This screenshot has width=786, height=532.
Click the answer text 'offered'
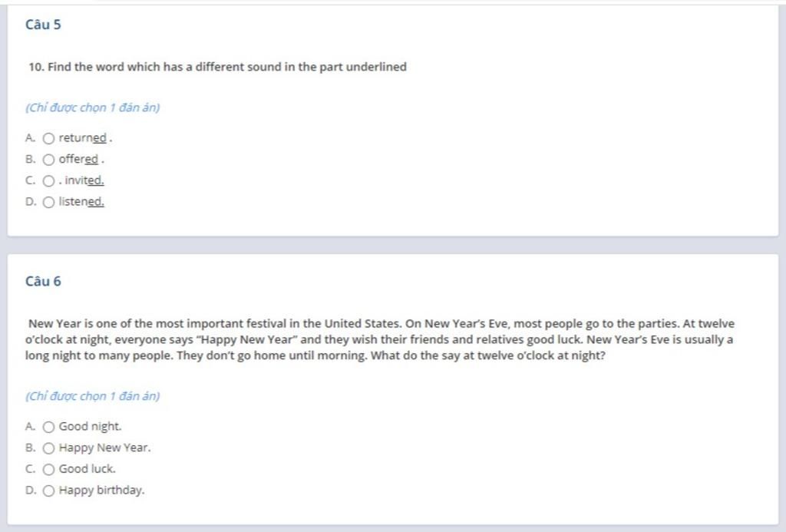point(79,160)
